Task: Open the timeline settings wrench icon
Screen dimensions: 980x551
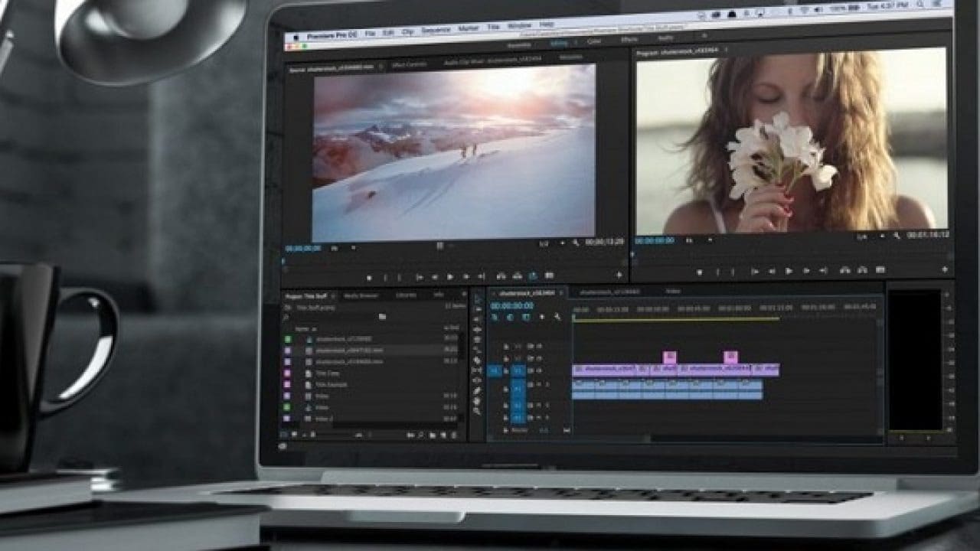Action: click(x=557, y=317)
